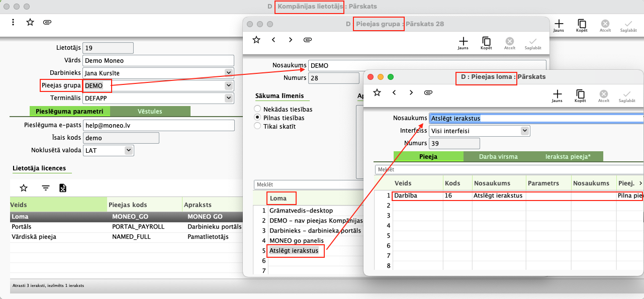Go to next record in Pieejas loma window

pyautogui.click(x=411, y=92)
